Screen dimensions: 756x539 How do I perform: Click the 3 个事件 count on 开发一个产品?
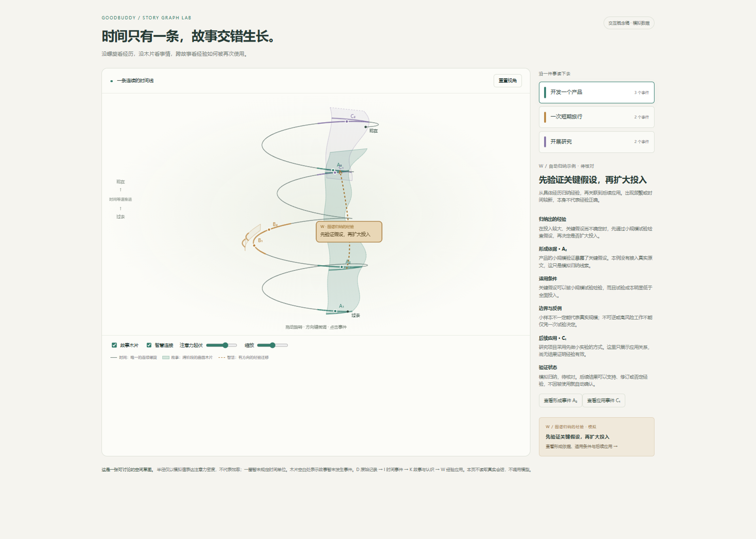(x=641, y=92)
